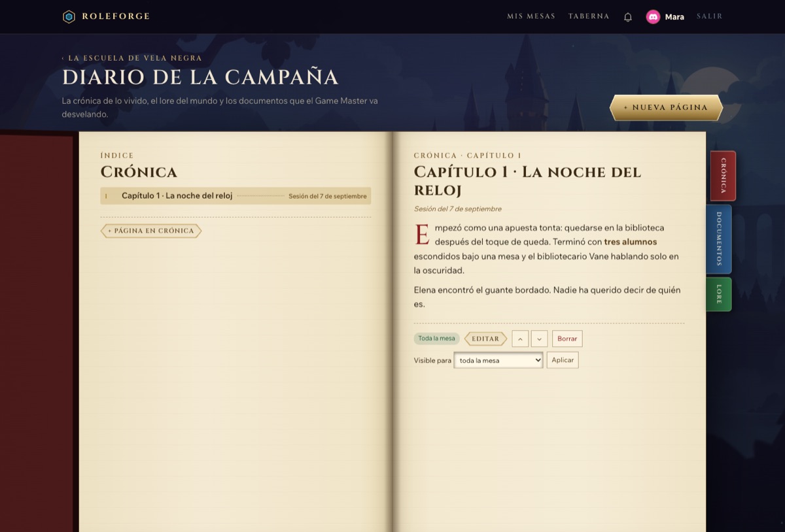
Task: Click the RoleForge brand name
Action: [x=116, y=16]
